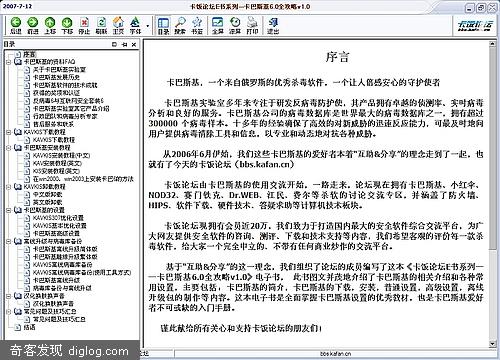
Task: Open 卡巴斯基离线升级繁体版 page
Action: click(65, 257)
